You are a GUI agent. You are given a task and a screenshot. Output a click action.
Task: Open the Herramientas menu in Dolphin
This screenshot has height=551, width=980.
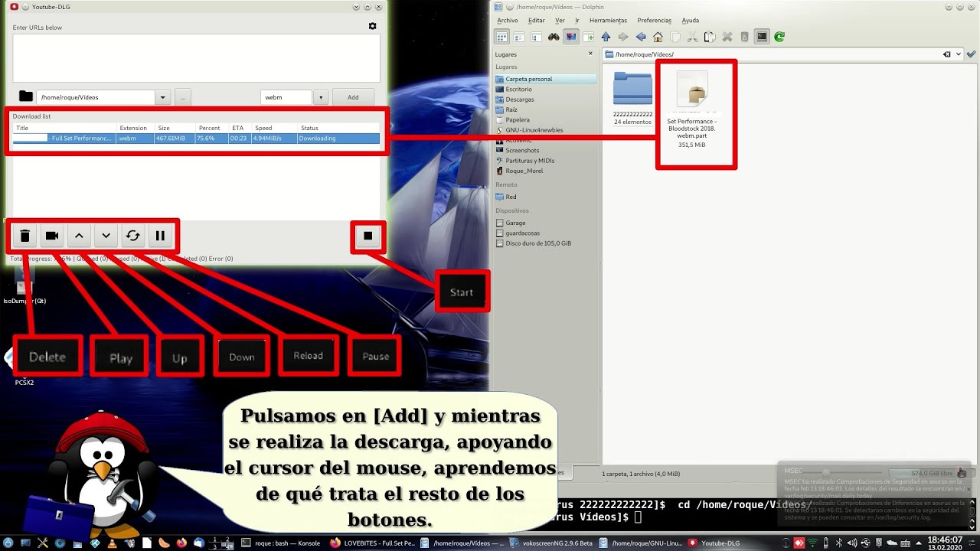tap(608, 21)
